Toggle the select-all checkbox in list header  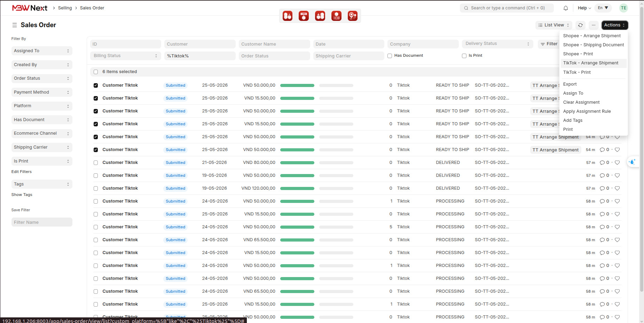point(96,72)
